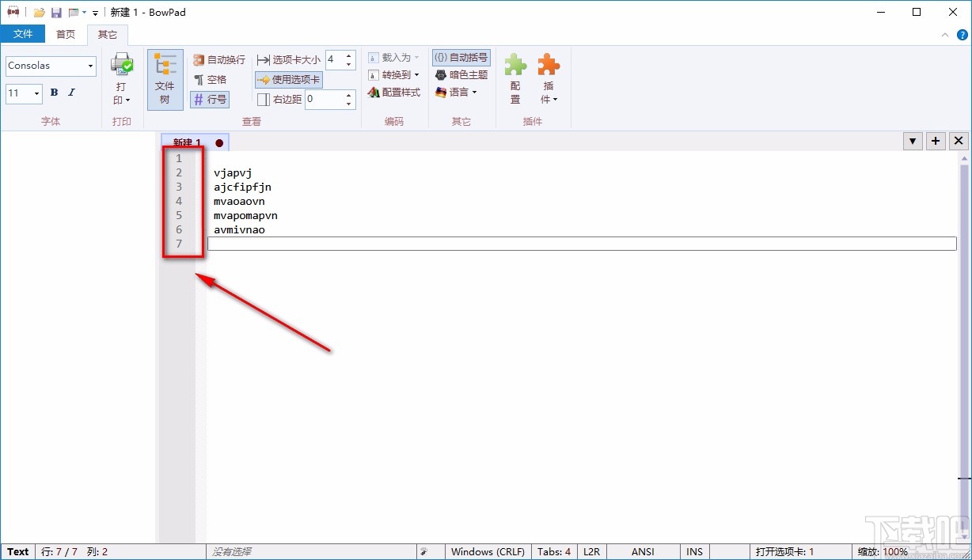
Task: Click the printer icon to print
Action: tap(121, 65)
